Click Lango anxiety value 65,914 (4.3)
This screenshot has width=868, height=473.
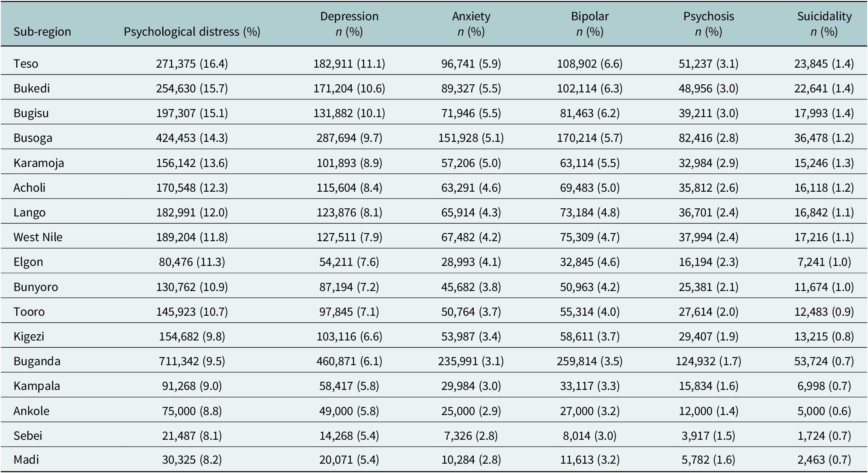[x=471, y=212]
